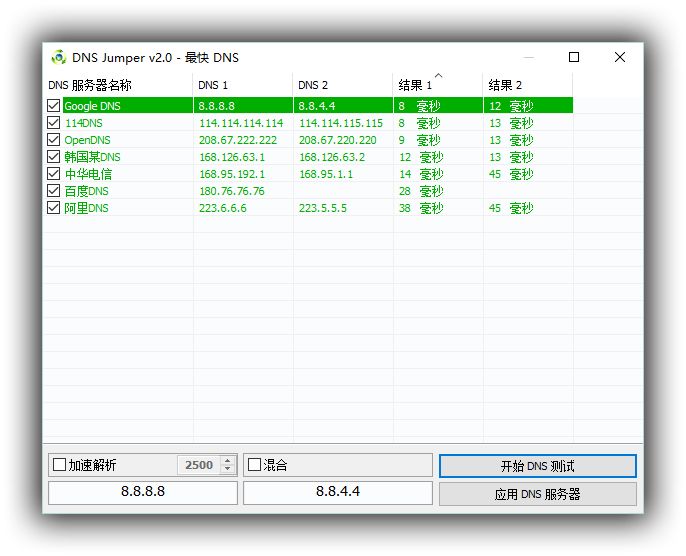Click the 8.8.4.4 cell in Google DNS row
The height and width of the screenshot is (556, 686).
click(317, 106)
